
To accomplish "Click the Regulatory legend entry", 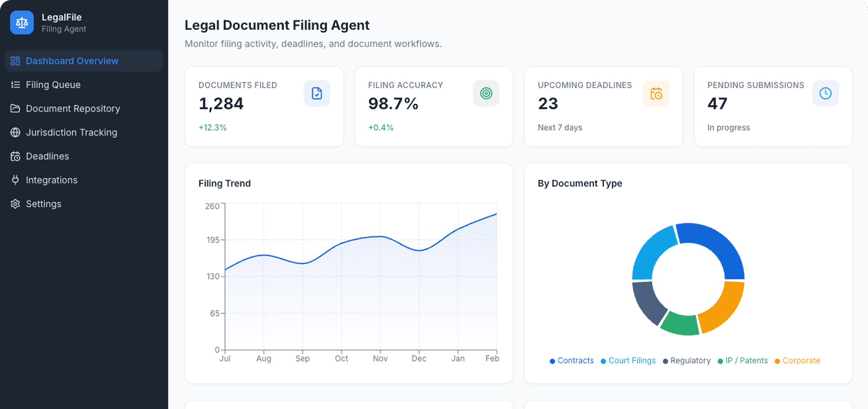I will (x=686, y=360).
